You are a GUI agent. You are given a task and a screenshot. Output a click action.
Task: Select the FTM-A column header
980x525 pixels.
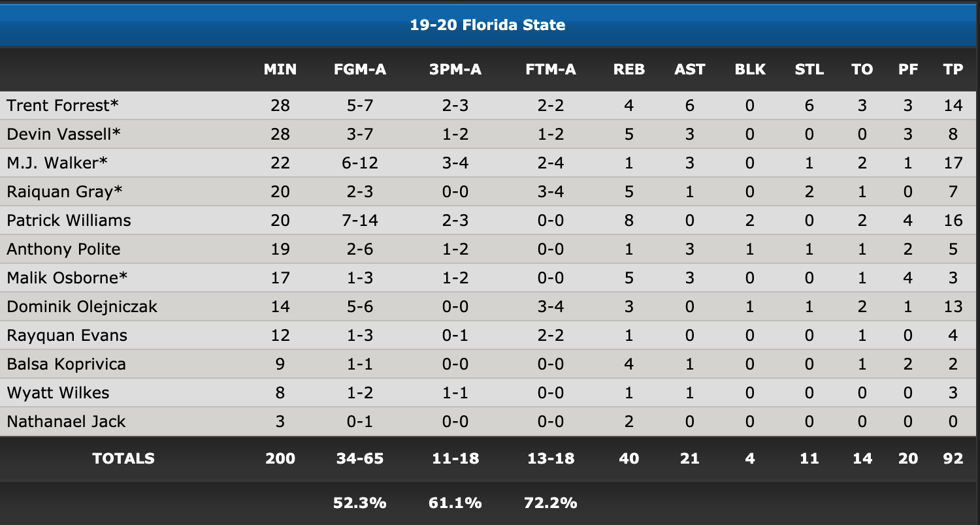[551, 69]
